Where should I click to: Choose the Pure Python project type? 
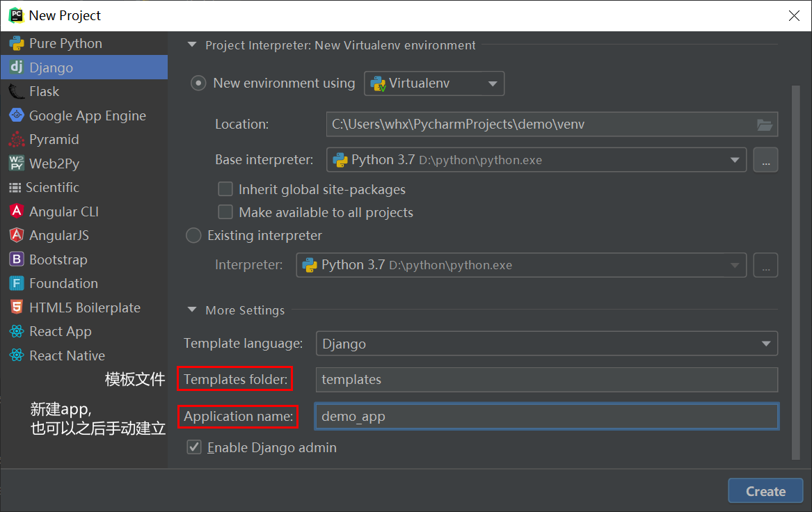coord(84,44)
